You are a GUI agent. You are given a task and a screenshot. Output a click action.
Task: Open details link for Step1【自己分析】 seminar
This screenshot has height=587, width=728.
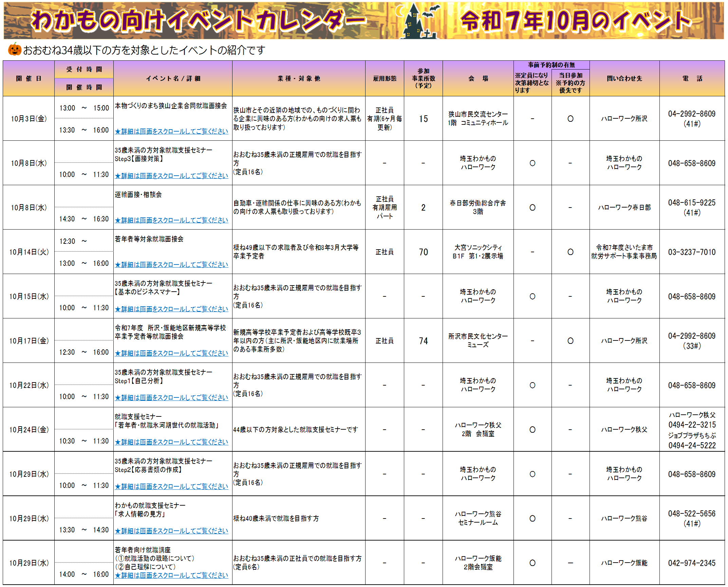(x=171, y=398)
